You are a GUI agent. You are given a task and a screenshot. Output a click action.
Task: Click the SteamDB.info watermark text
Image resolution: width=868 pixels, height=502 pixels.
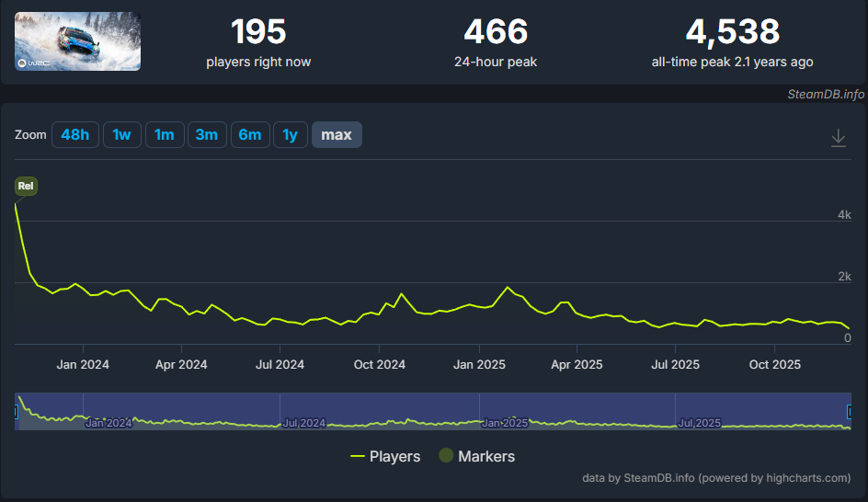825,94
